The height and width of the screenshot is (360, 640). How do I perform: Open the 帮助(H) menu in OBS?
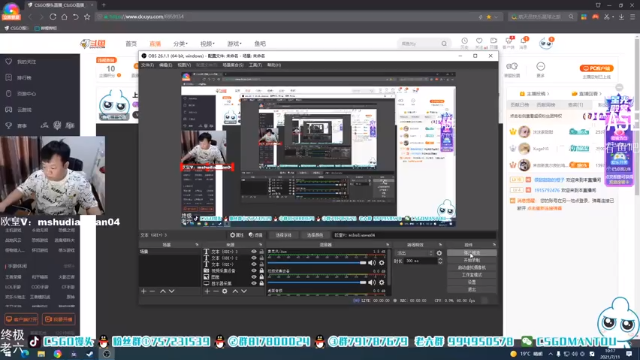(274, 65)
